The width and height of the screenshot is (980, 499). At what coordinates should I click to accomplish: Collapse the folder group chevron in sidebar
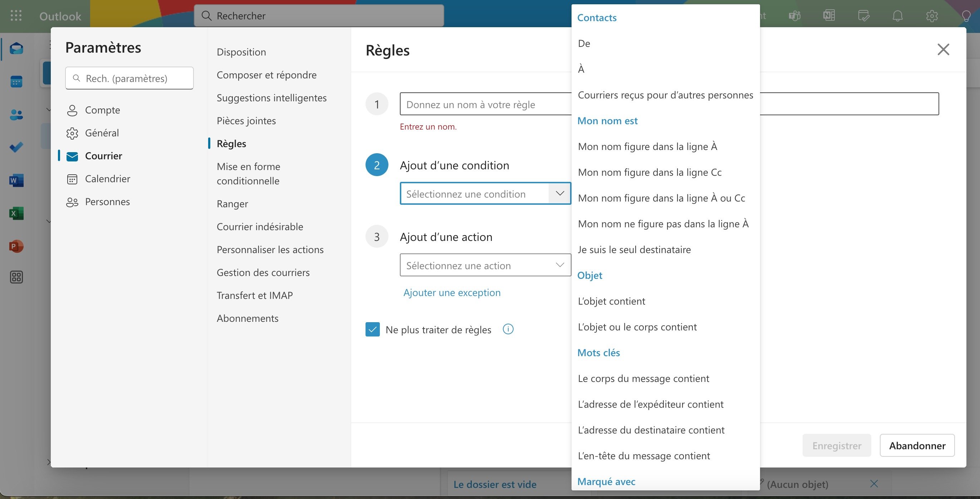point(49,109)
